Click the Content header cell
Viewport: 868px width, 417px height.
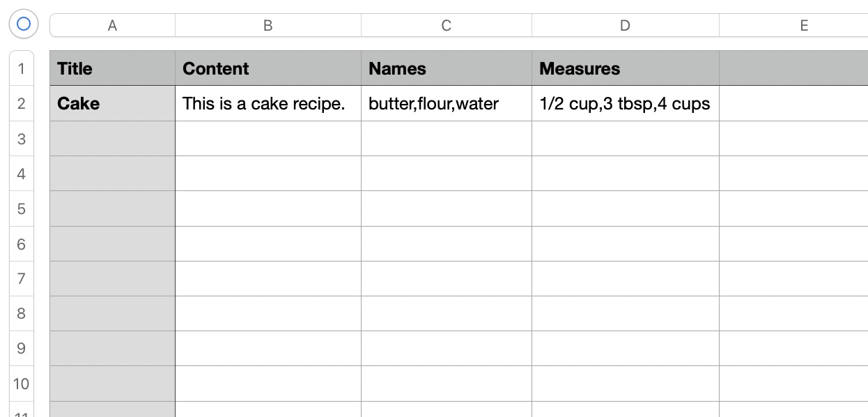268,68
